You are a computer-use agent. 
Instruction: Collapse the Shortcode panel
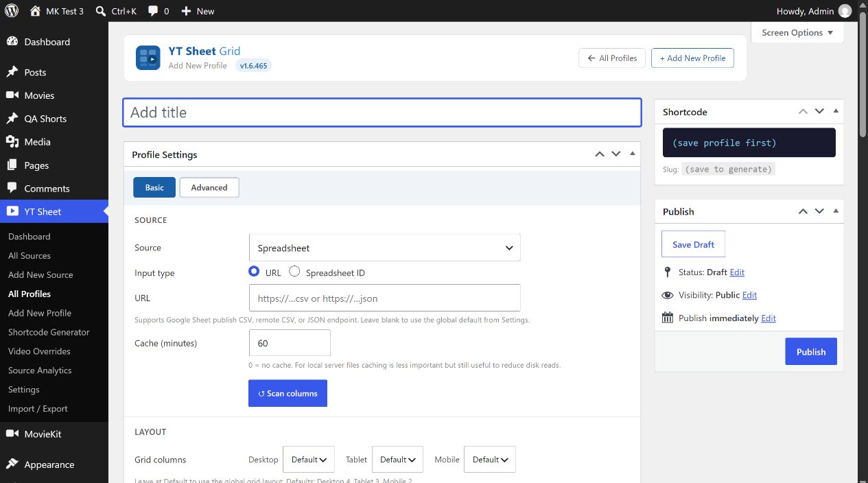[835, 112]
